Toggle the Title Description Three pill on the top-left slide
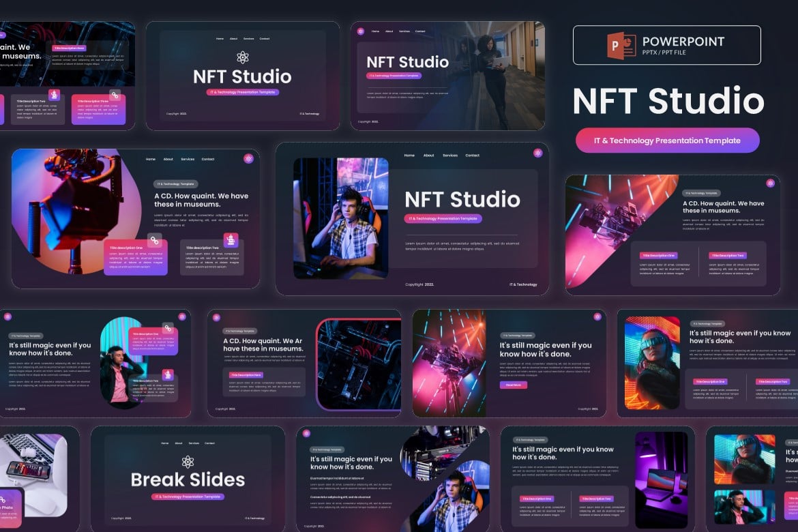Viewport: 798px width, 532px height. pyautogui.click(x=92, y=102)
